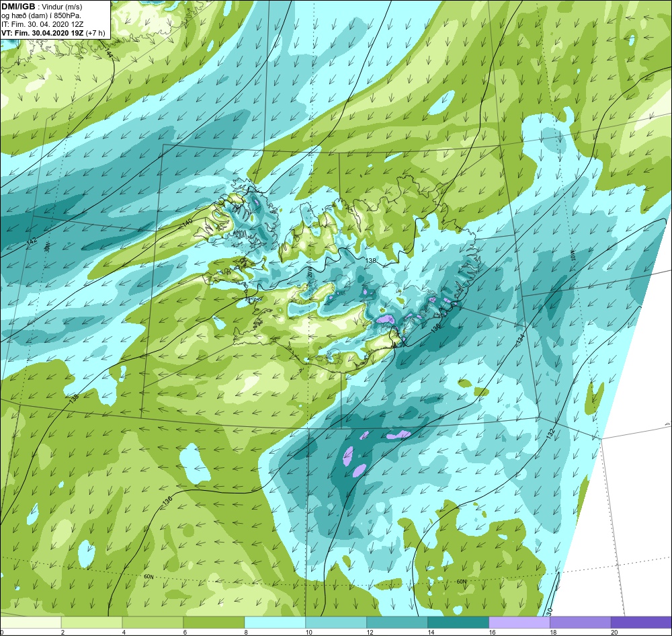The image size is (672, 636).
Task: Click the '20W' longitude label over Iceland
Action: (309, 271)
